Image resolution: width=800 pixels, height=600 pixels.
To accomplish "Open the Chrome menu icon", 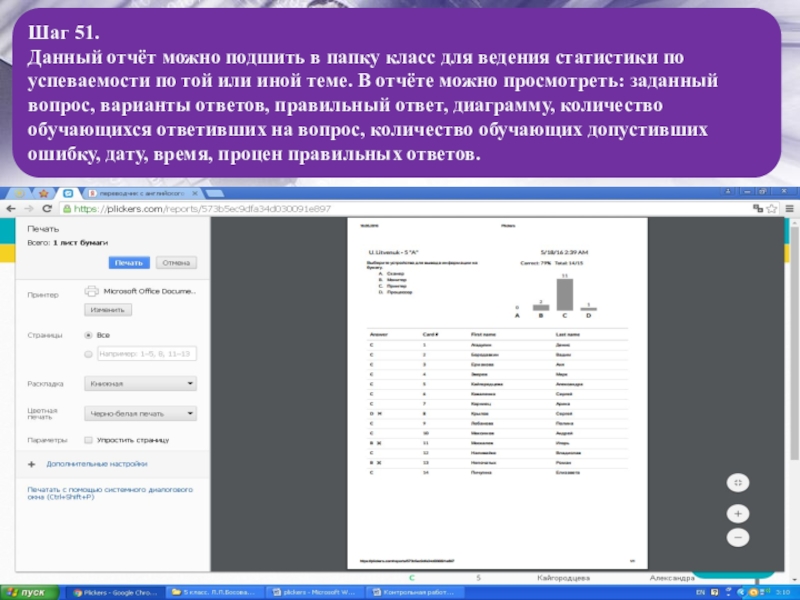I will (x=789, y=209).
